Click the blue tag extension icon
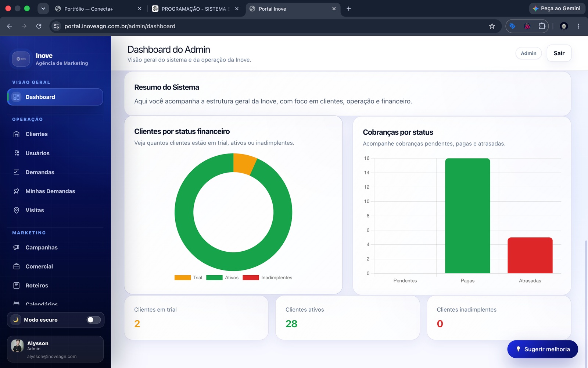The width and height of the screenshot is (588, 368). click(x=512, y=26)
